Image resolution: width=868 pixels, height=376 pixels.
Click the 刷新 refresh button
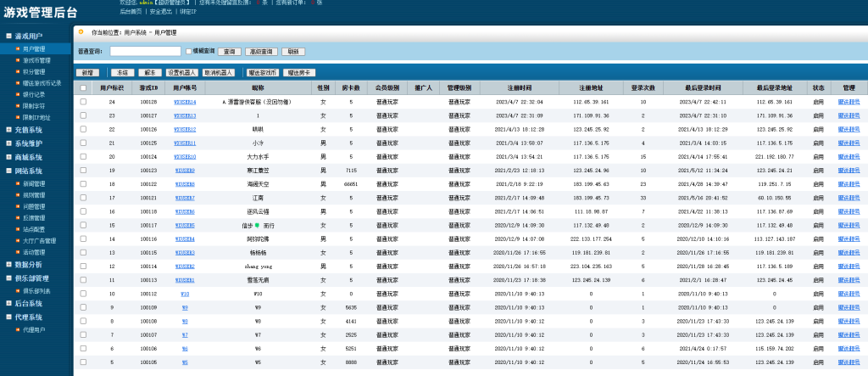293,52
